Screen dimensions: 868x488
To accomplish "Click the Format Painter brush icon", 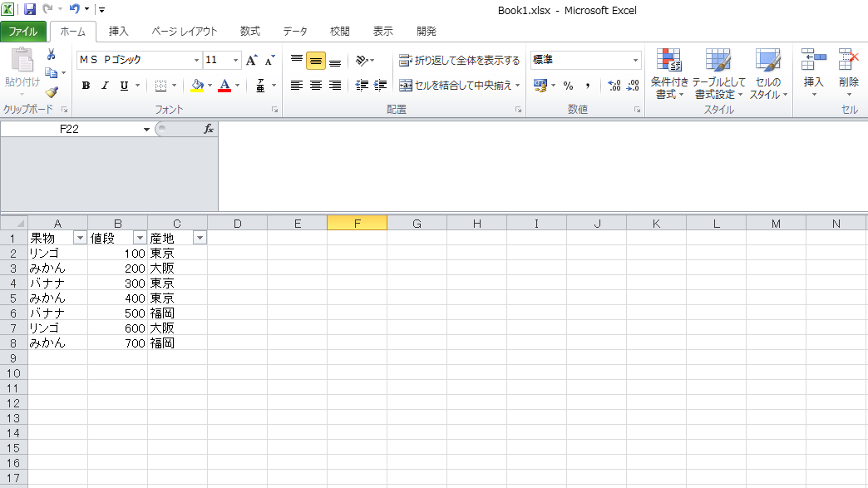I will (x=52, y=91).
